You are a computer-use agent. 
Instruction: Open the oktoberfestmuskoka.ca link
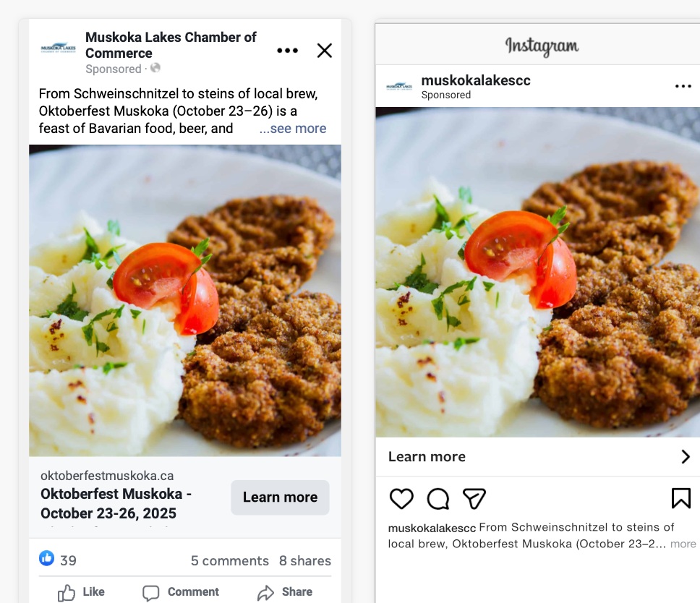pos(107,476)
